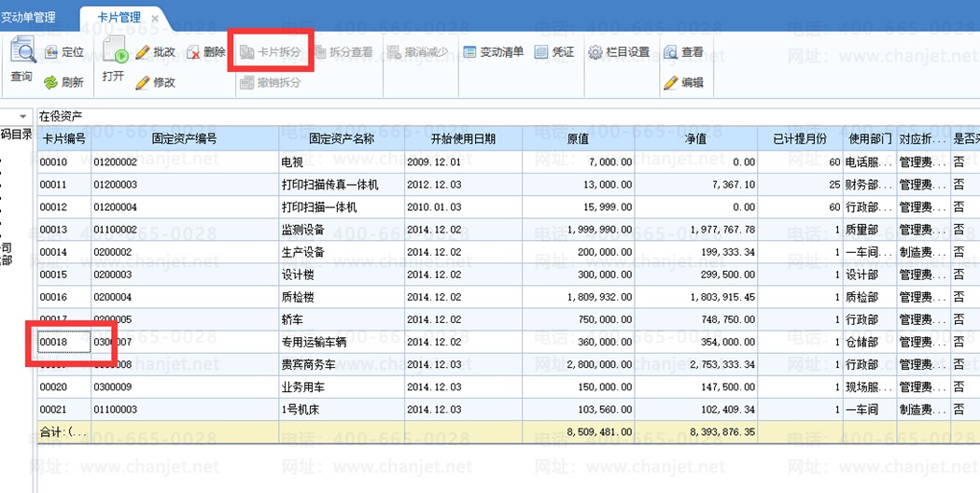Image resolution: width=980 pixels, height=493 pixels.
Task: Select card number 00021 cell
Action: click(64, 410)
